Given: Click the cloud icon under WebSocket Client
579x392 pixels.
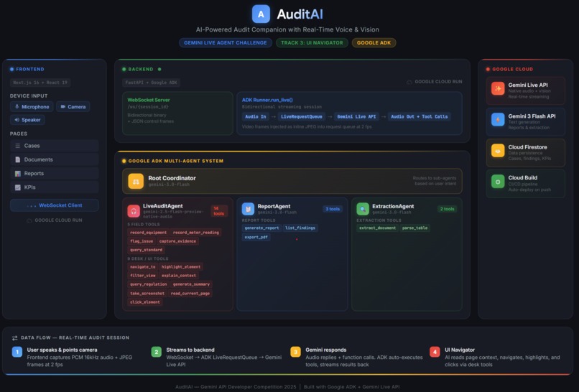Looking at the screenshot, I should click(x=29, y=220).
